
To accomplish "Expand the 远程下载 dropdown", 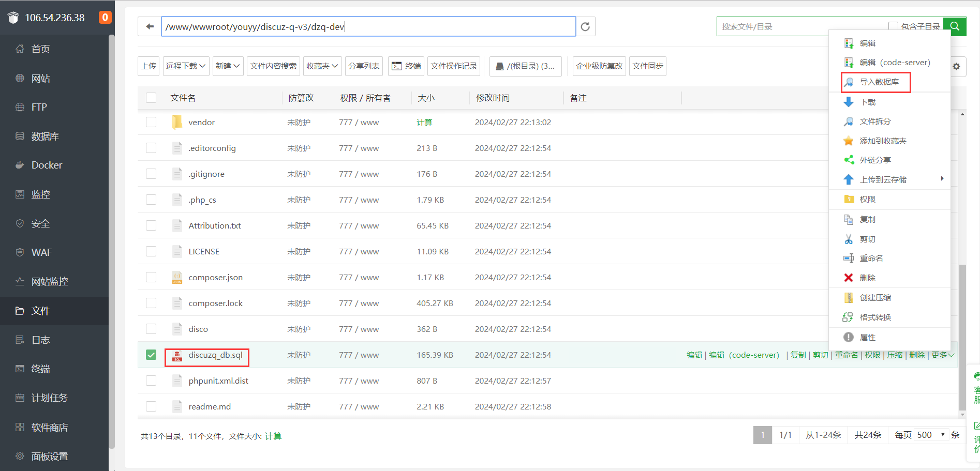I will coord(186,66).
